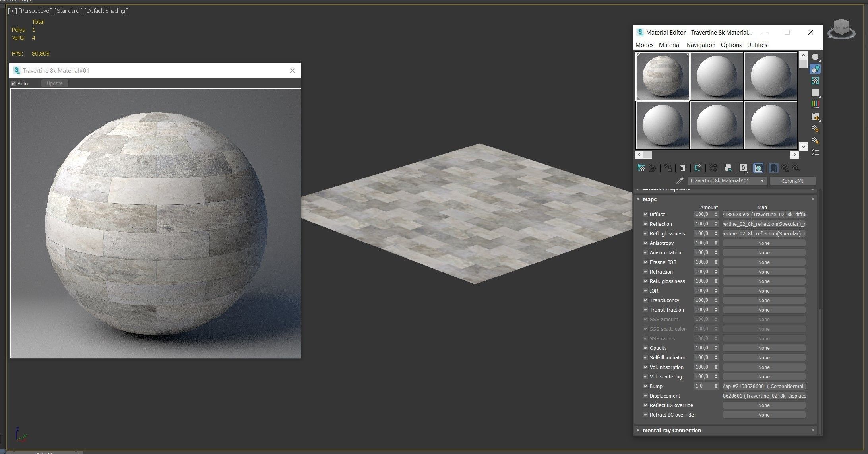The image size is (868, 454).
Task: Toggle the Displacement map checkbox
Action: (645, 396)
